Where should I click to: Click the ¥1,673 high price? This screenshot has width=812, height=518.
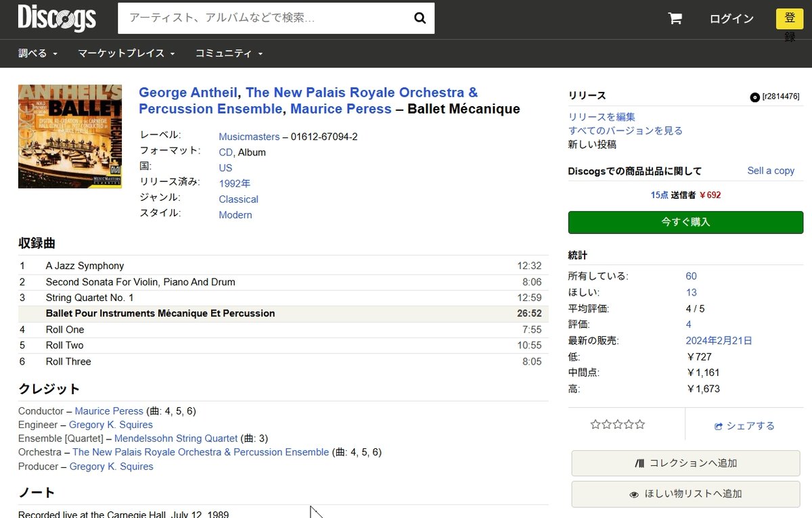702,389
